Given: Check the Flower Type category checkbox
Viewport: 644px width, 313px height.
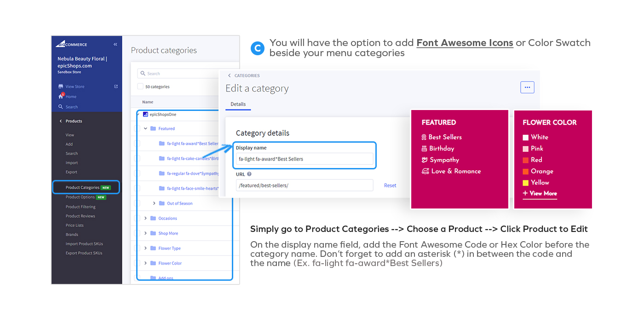Looking at the screenshot, I should (137, 248).
